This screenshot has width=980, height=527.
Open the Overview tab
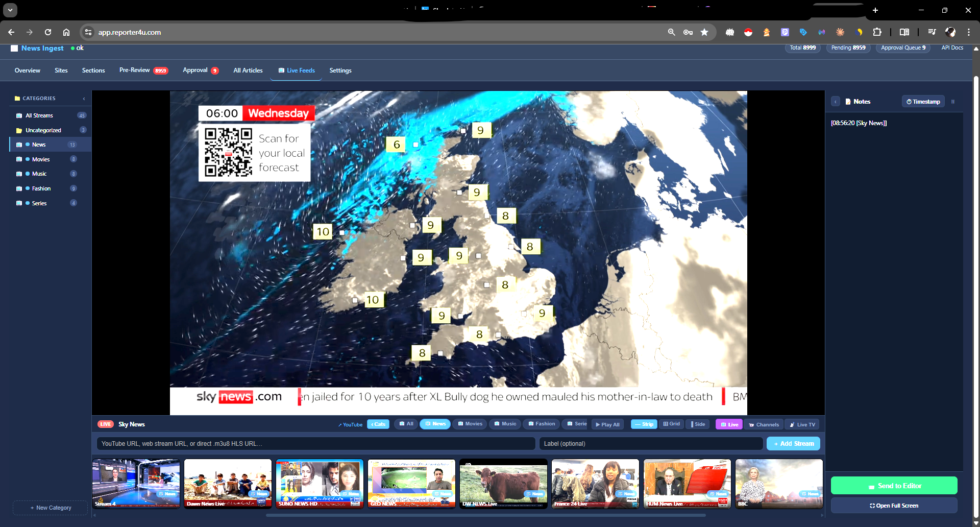pos(28,70)
